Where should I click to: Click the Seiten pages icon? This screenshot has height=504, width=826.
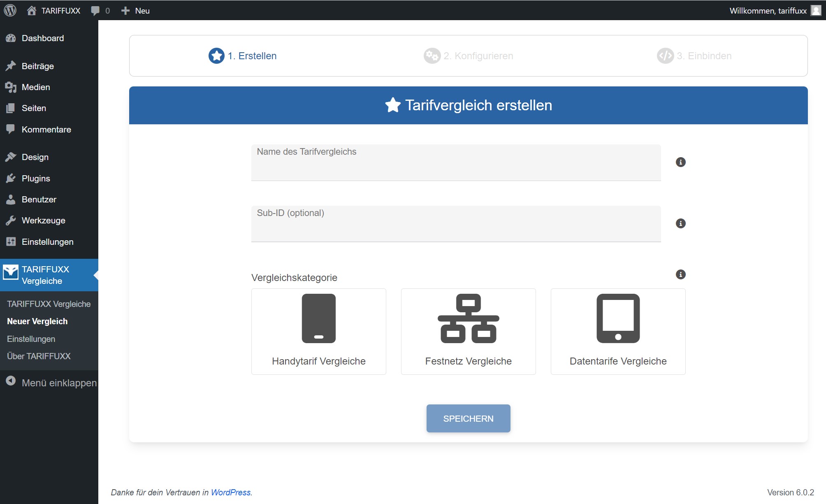[x=11, y=108]
